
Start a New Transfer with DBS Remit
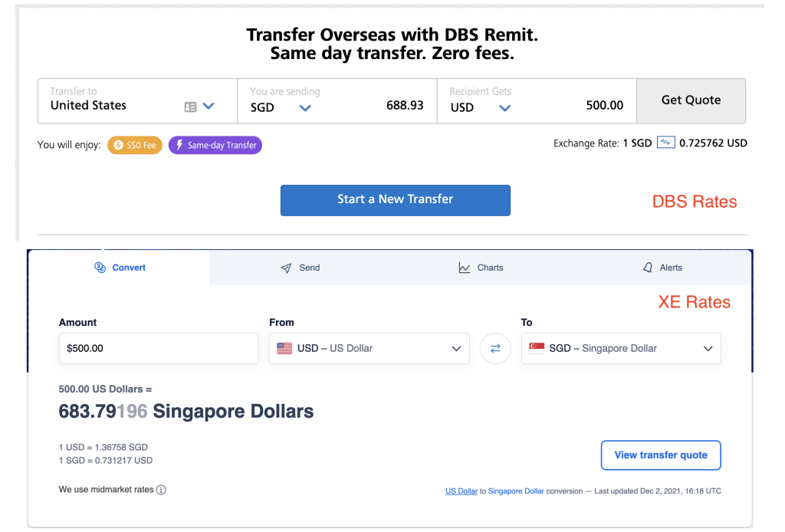point(395,200)
